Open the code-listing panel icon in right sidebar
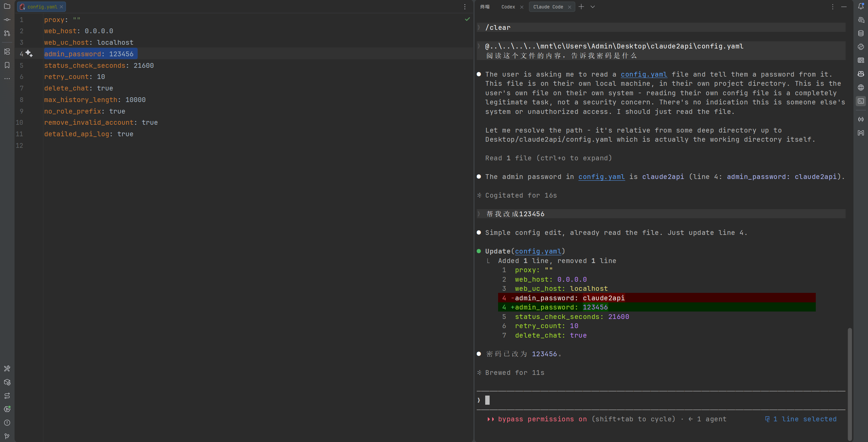This screenshot has height=442, width=868. (861, 60)
